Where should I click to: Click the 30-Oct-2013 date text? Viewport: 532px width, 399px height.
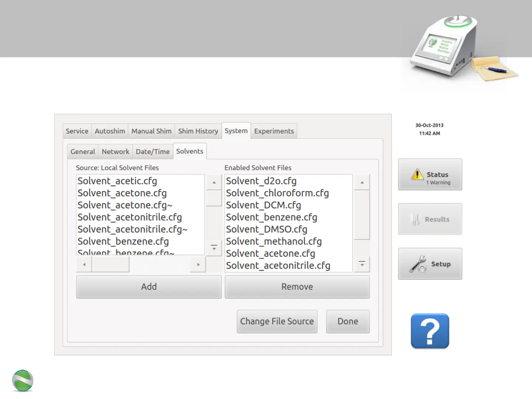429,125
